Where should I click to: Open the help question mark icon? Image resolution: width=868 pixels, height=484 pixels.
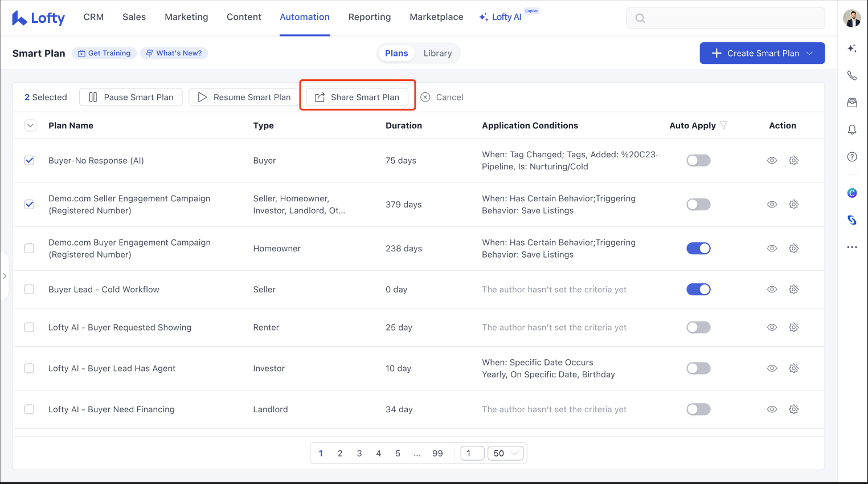[x=852, y=157]
